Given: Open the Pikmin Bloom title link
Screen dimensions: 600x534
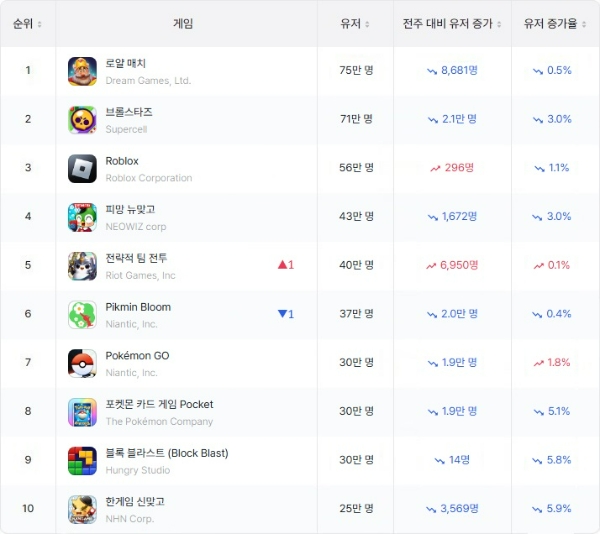Looking at the screenshot, I should tap(138, 307).
